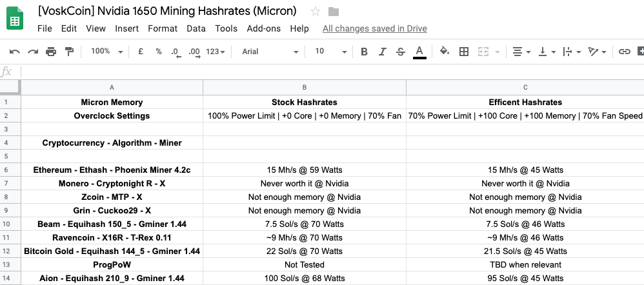The width and height of the screenshot is (644, 285).
Task: Select 'Ethereum - Ethash - Phoenix Miner 4.2c' cell
Action: click(x=112, y=170)
